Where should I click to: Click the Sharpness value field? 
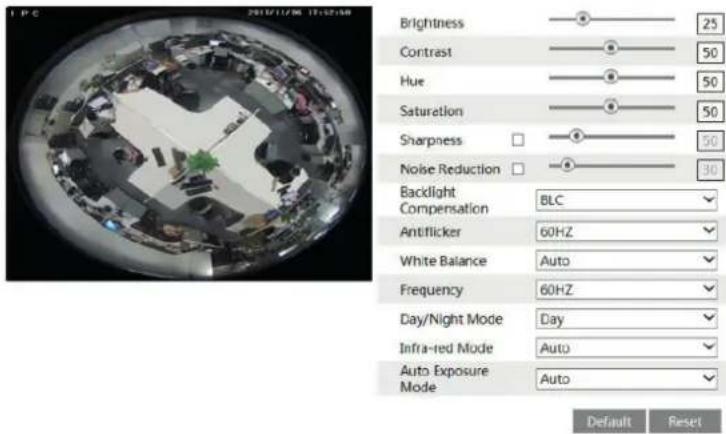click(x=710, y=141)
